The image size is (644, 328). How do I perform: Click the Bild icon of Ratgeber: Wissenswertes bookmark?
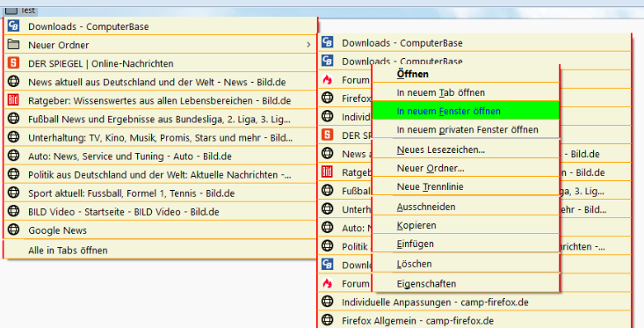(x=13, y=100)
